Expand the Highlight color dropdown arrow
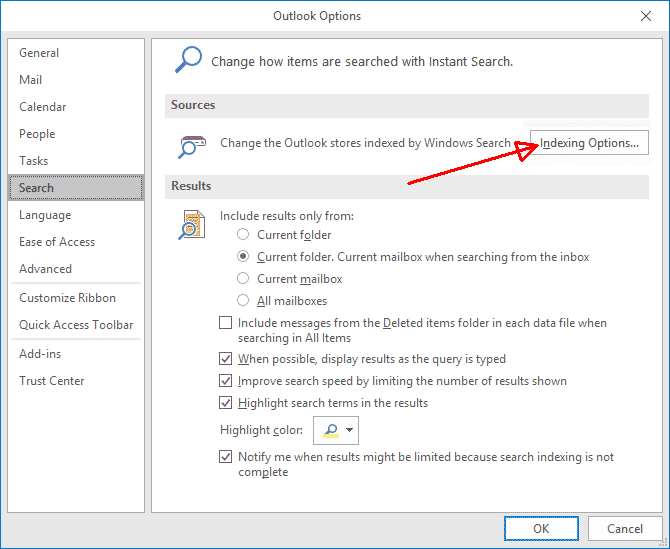The image size is (670, 549). (350, 430)
